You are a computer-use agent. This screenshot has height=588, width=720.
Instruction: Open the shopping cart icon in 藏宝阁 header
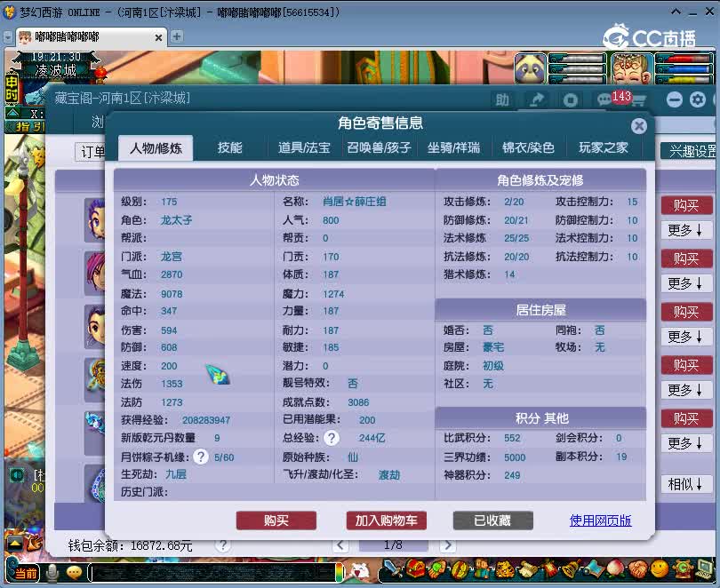tap(639, 100)
